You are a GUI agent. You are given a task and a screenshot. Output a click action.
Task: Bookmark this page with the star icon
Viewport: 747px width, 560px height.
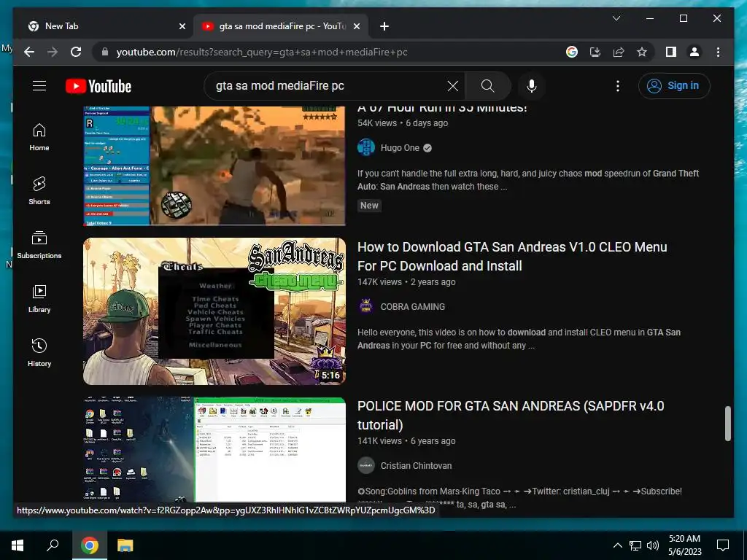click(x=642, y=52)
